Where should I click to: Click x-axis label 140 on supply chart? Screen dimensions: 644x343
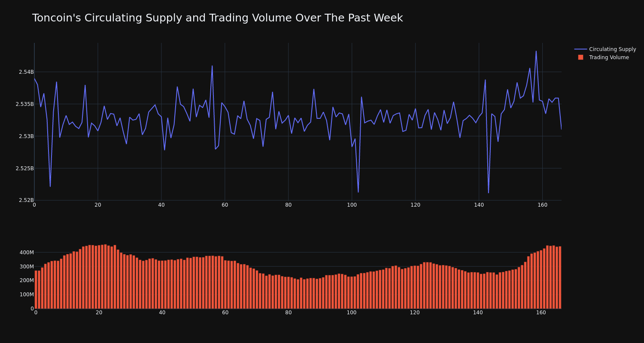click(x=479, y=205)
